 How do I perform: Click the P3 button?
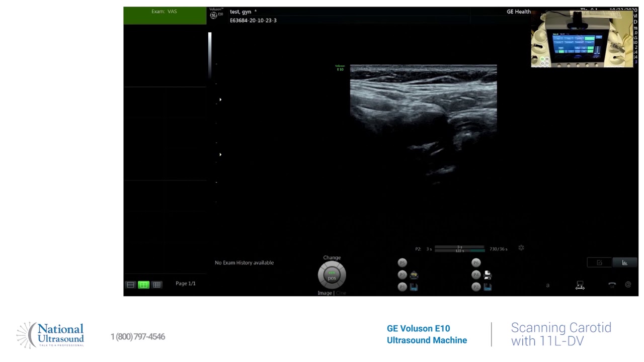click(402, 275)
